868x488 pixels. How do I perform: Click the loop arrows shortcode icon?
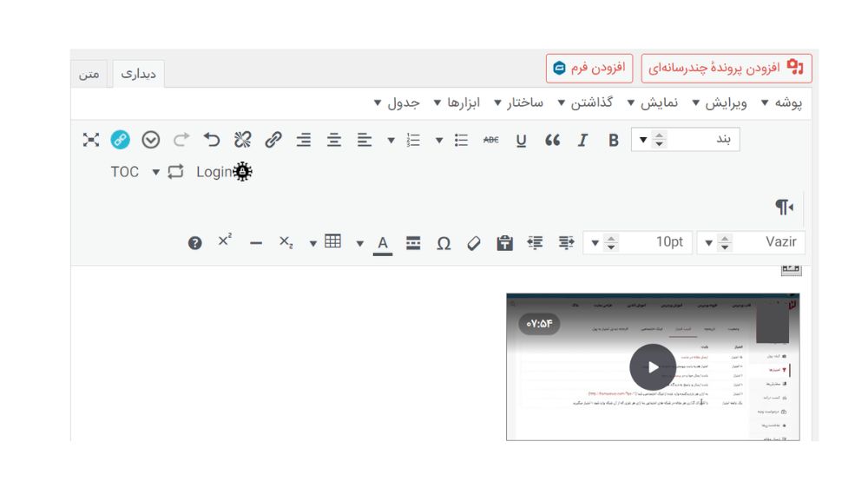[x=175, y=172]
